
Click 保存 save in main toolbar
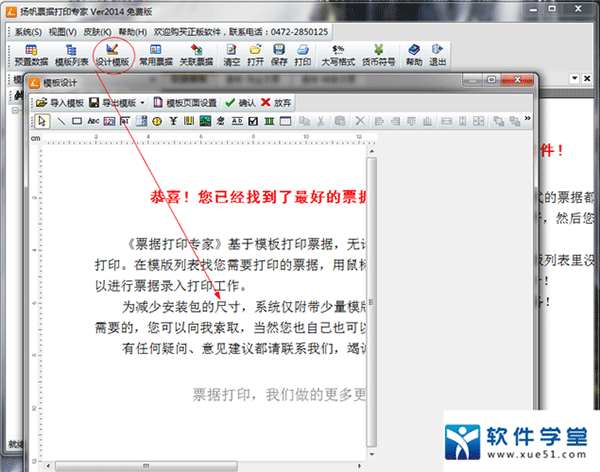(x=279, y=56)
